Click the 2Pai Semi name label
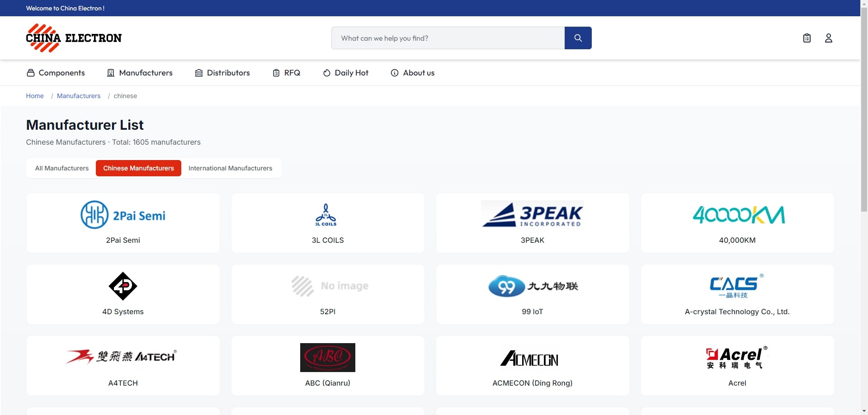The image size is (868, 415). coord(123,240)
